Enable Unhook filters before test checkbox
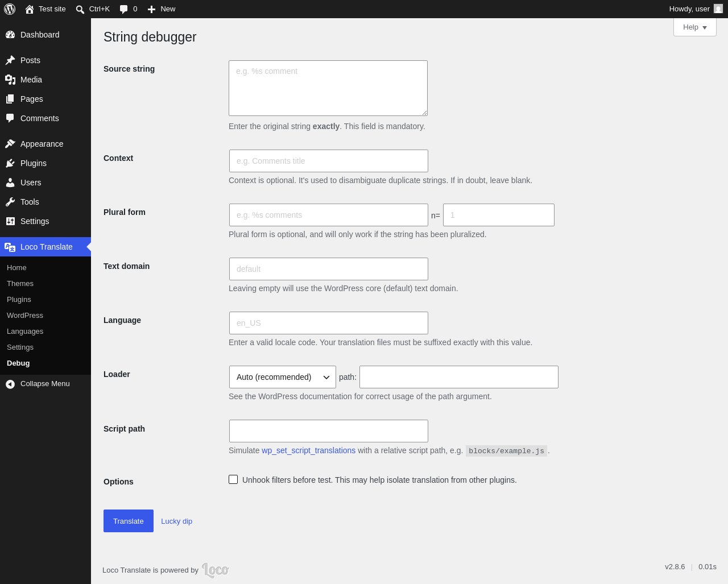 pos(233,479)
